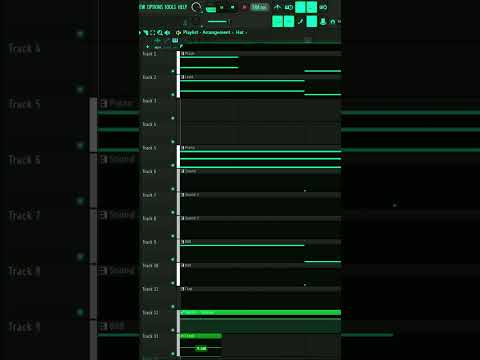Mute Track 1 with its green dot

click(x=173, y=71)
